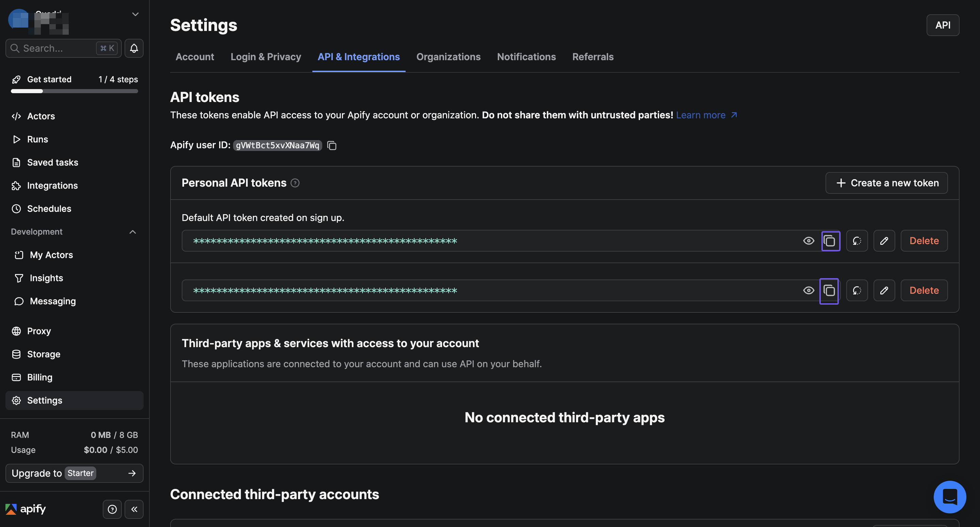This screenshot has width=980, height=527.
Task: Click Create a new token
Action: coord(886,183)
